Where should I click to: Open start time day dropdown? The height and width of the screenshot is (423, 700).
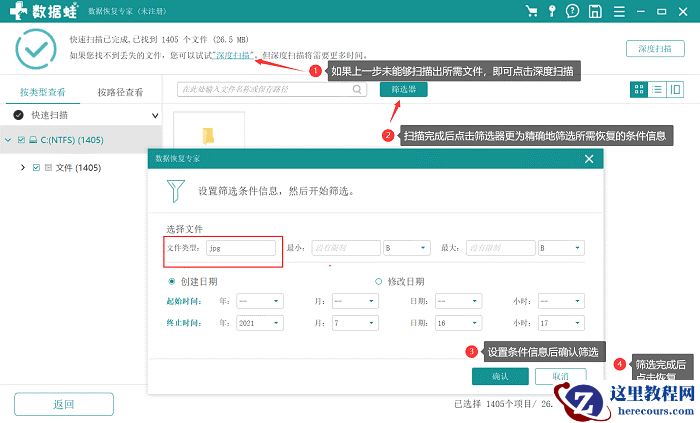(x=458, y=301)
